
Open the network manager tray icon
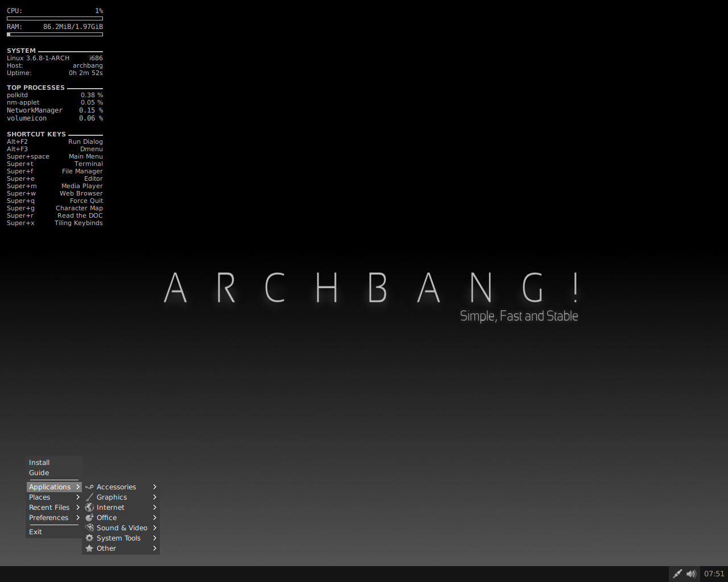click(x=677, y=574)
